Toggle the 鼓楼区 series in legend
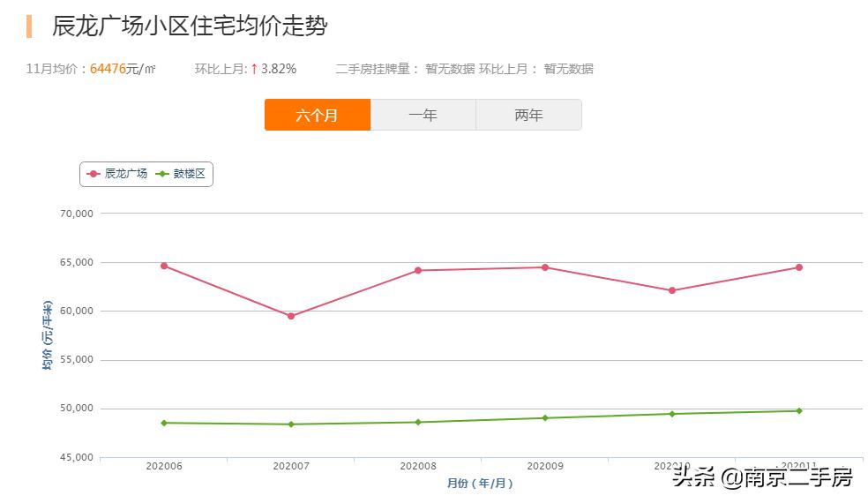The image size is (868, 503). pyautogui.click(x=181, y=174)
